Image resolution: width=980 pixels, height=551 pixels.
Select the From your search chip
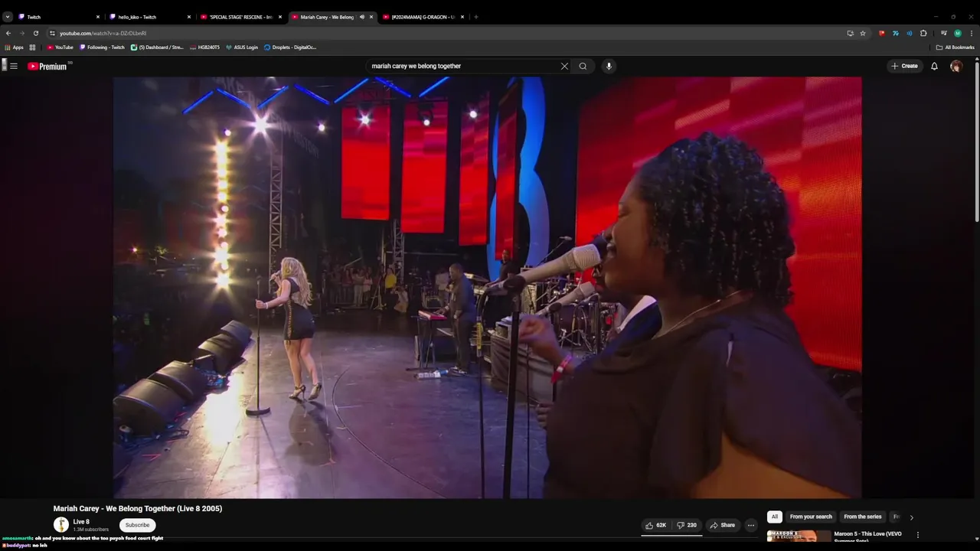tap(811, 517)
